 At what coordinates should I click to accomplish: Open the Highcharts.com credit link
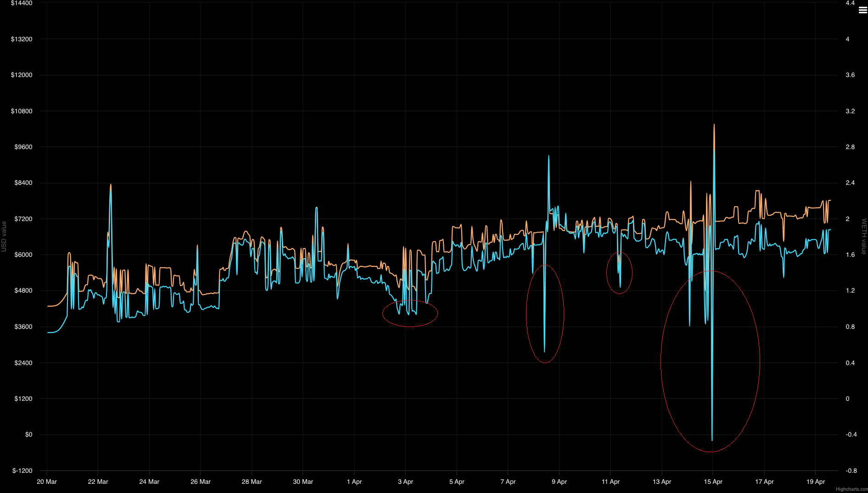coord(851,489)
